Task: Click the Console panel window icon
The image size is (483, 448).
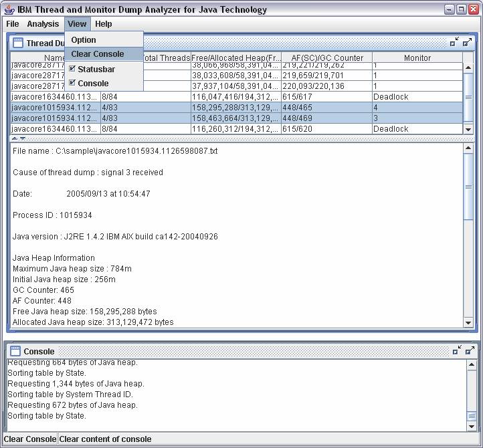Action: 15,351
